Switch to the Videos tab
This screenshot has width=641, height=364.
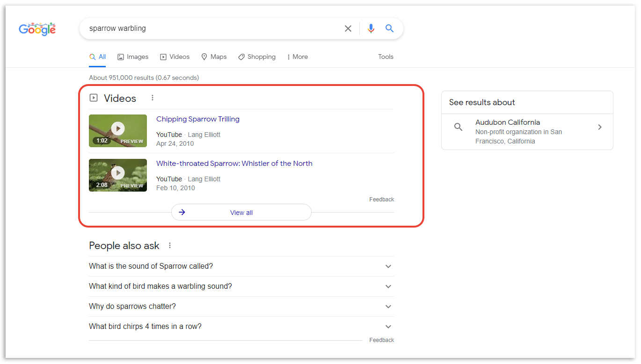click(175, 57)
